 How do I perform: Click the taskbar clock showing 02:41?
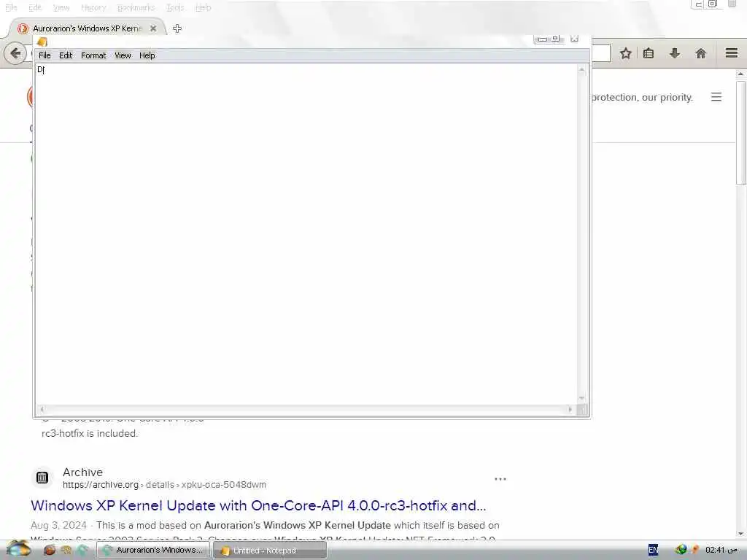(x=721, y=550)
